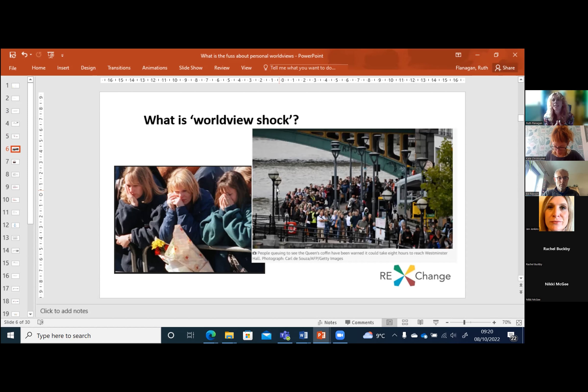
Task: Start slideshow from beginning icon
Action: (51, 55)
